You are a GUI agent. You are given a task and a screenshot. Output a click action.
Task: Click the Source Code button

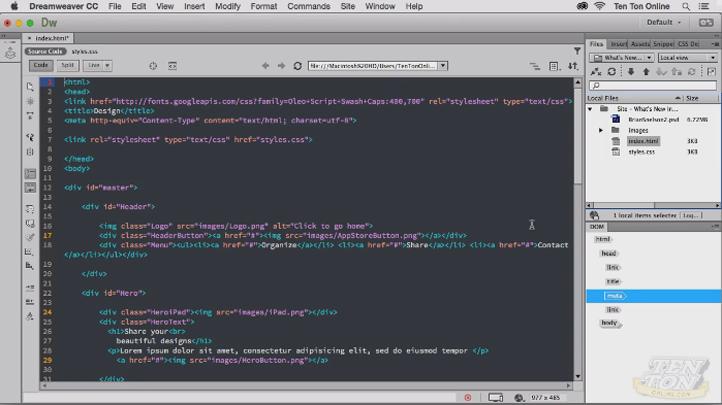(x=45, y=51)
